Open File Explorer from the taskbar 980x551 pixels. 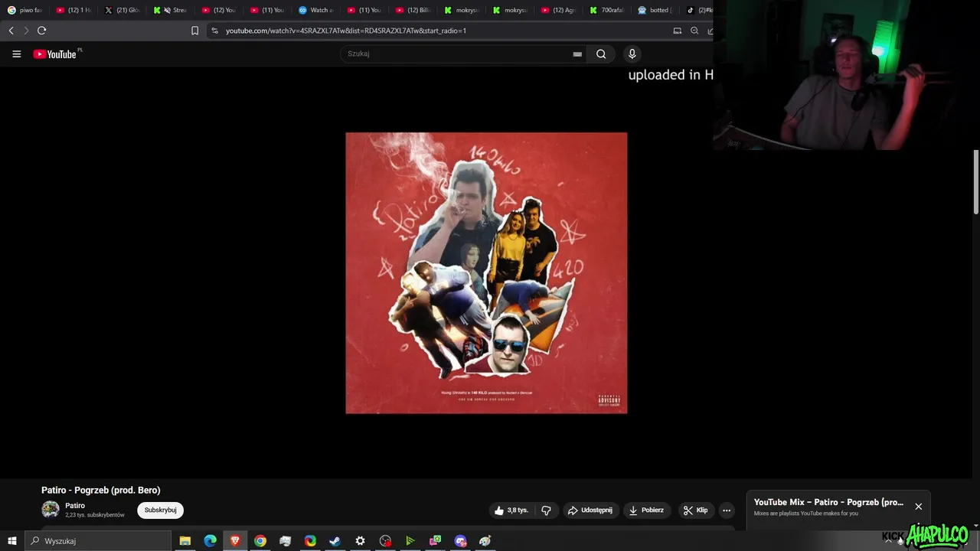(x=185, y=541)
